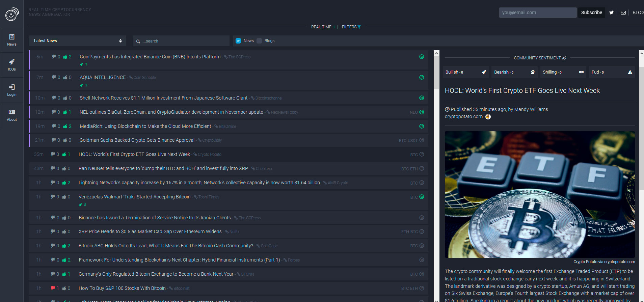The width and height of the screenshot is (644, 302).
Task: Click the search magnifier icon
Action: click(x=138, y=41)
